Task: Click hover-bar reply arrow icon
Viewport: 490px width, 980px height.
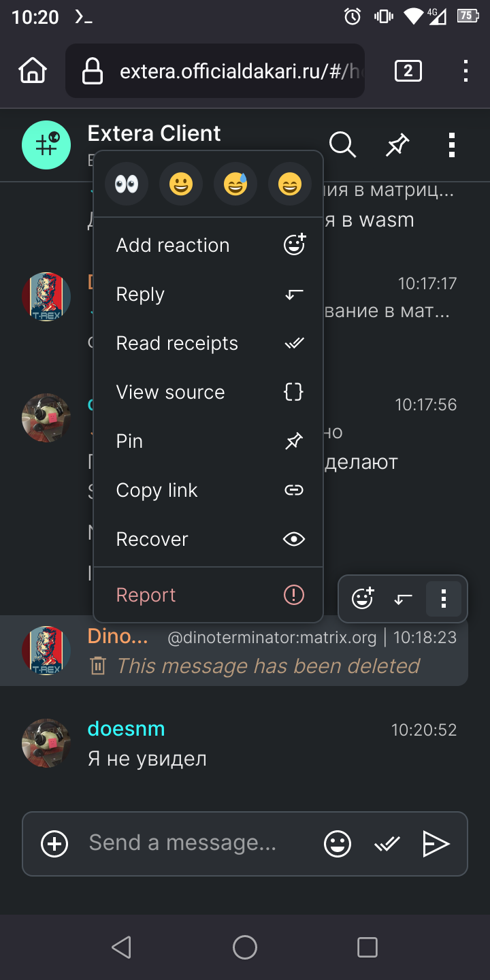Action: click(404, 599)
